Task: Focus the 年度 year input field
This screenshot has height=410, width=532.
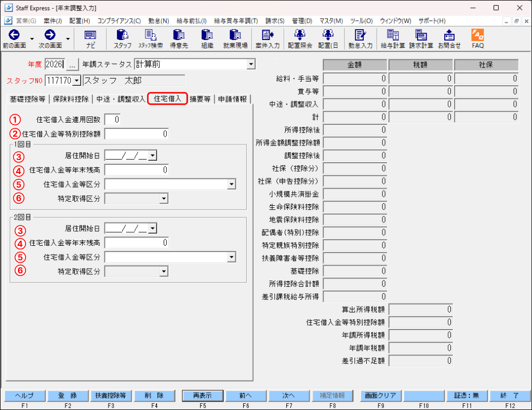Action: coord(55,64)
